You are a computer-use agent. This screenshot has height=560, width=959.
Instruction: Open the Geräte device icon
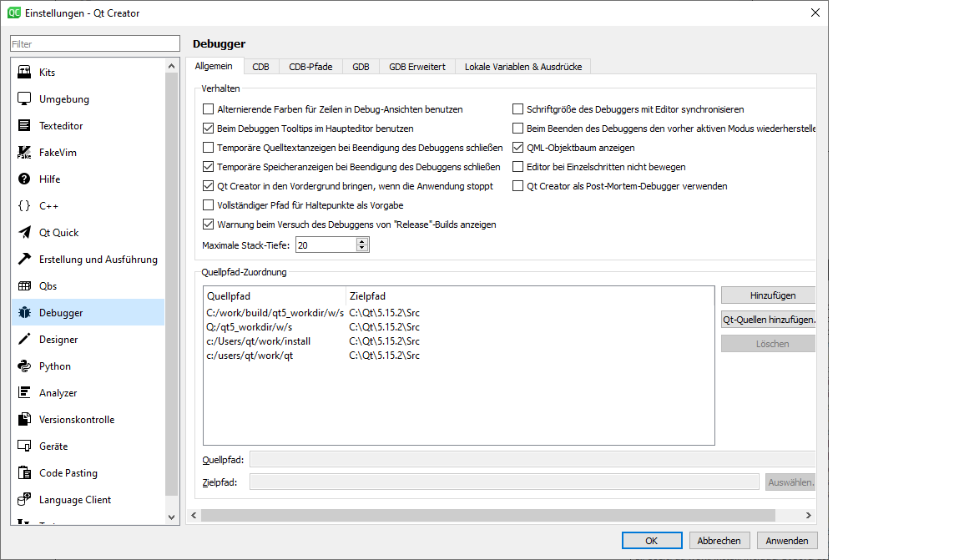24,446
